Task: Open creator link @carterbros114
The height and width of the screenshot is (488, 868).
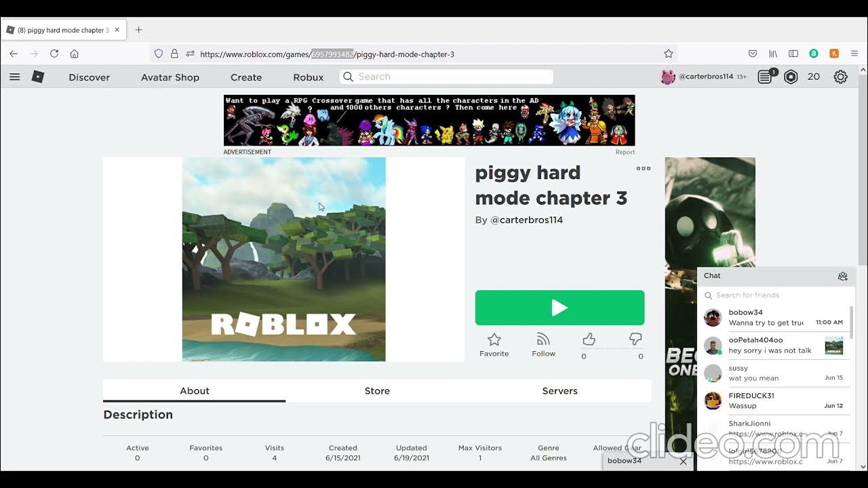Action: (x=526, y=220)
